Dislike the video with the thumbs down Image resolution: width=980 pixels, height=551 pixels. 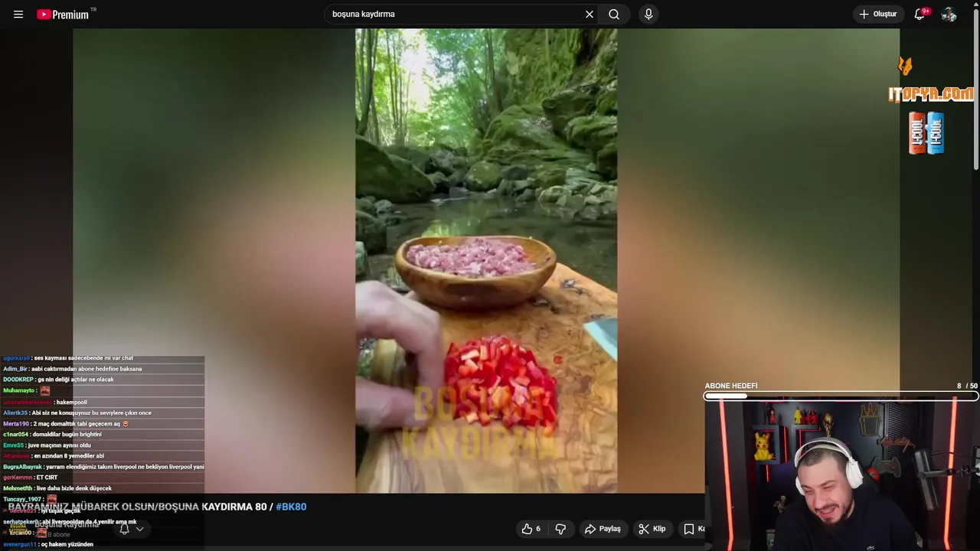[x=560, y=529]
